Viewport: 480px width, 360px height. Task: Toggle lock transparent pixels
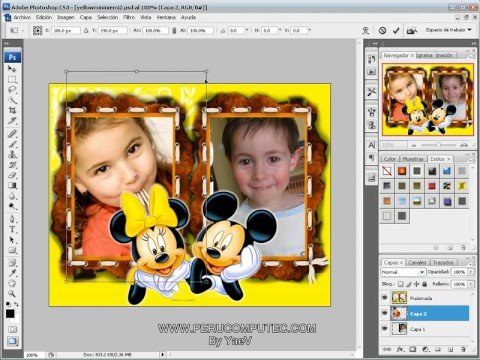400,284
